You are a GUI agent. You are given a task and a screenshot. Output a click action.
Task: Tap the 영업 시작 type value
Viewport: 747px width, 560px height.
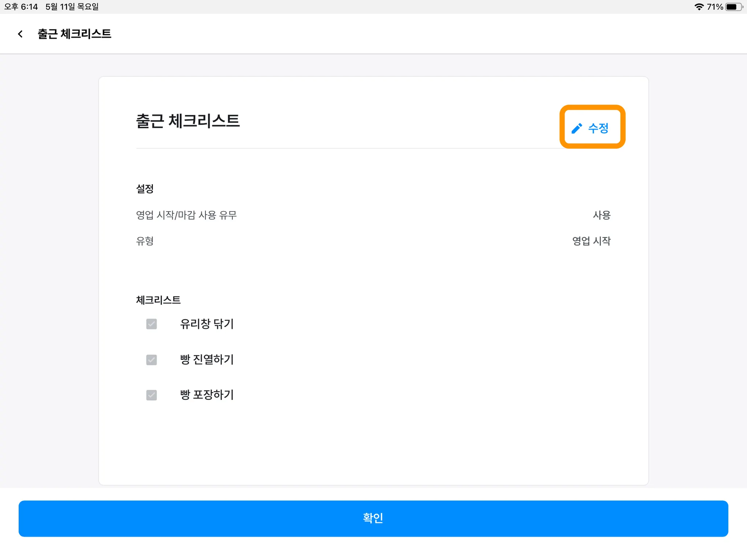[x=591, y=241]
